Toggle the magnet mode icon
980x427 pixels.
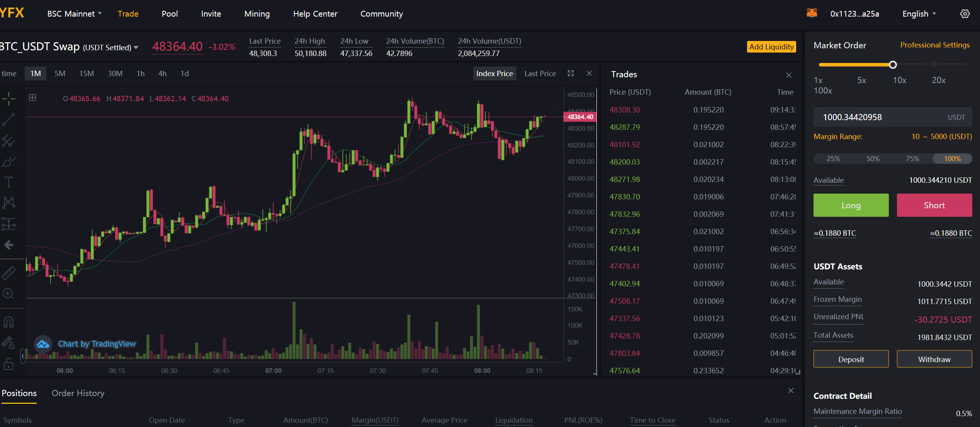point(8,322)
